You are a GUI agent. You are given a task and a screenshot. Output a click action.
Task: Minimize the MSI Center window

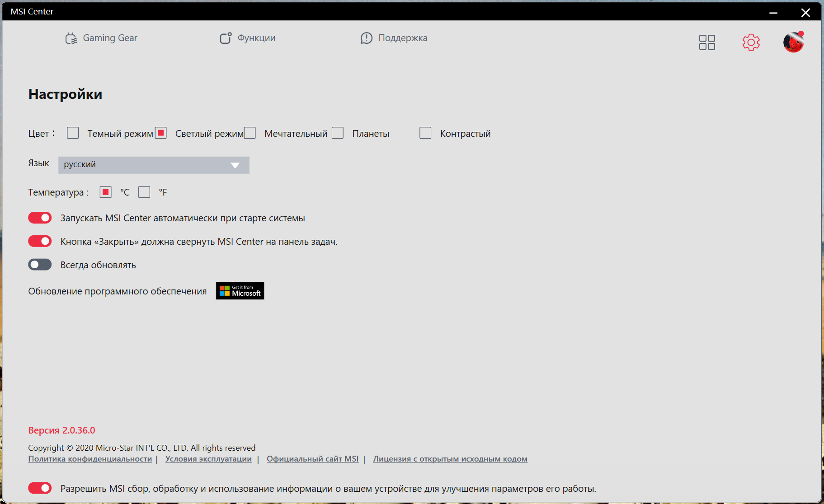(773, 13)
